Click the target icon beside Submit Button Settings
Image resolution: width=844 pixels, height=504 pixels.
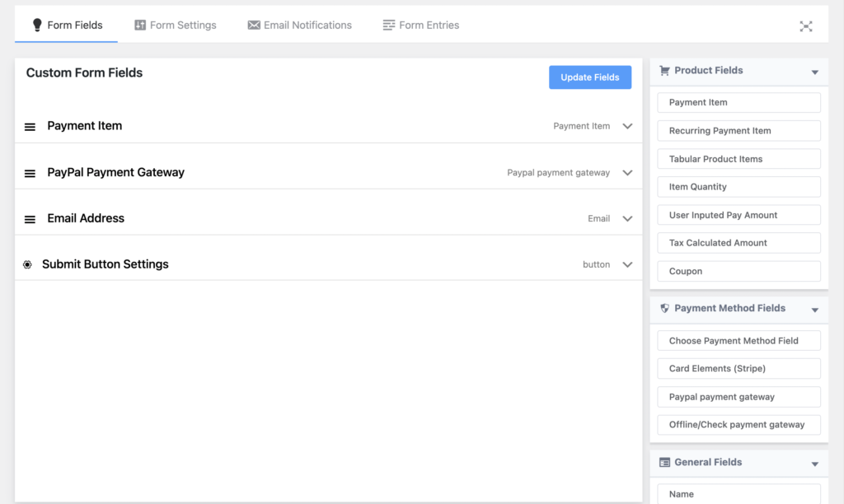27,264
